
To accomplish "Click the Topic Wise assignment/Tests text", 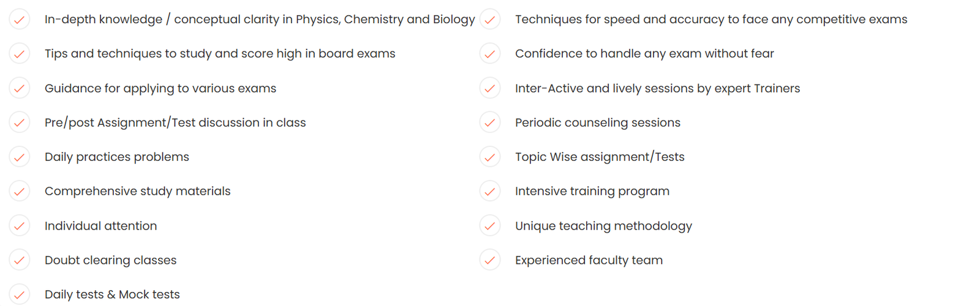I will (x=600, y=157).
